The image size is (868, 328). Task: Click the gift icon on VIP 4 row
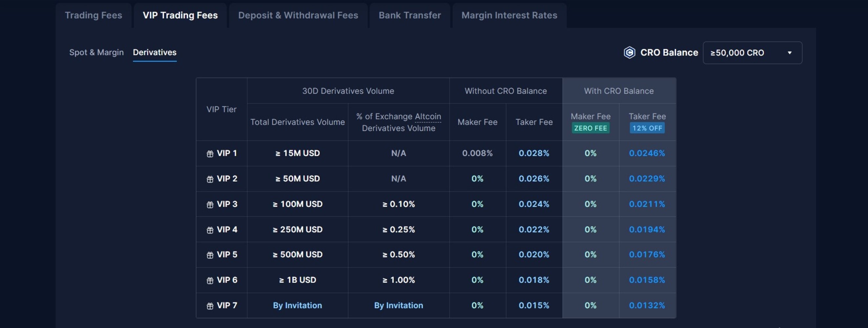tap(210, 230)
